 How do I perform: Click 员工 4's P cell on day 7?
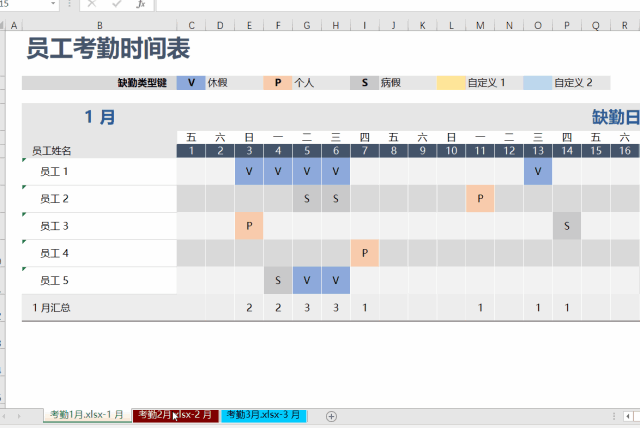point(364,253)
